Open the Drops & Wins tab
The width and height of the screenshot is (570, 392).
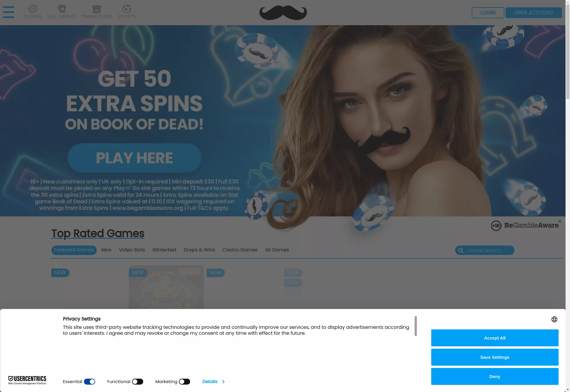(199, 250)
